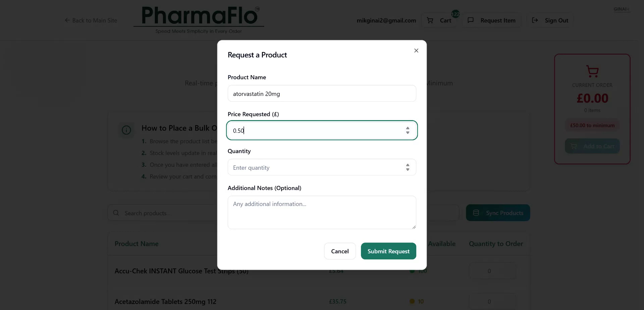Click the info icon beside bulk order instructions
Image resolution: width=644 pixels, height=310 pixels.
point(126,130)
